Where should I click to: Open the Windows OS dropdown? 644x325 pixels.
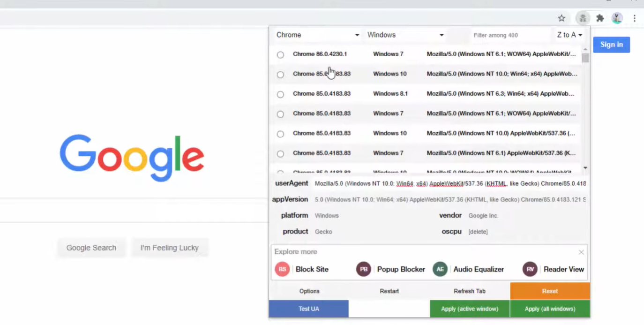click(x=405, y=35)
